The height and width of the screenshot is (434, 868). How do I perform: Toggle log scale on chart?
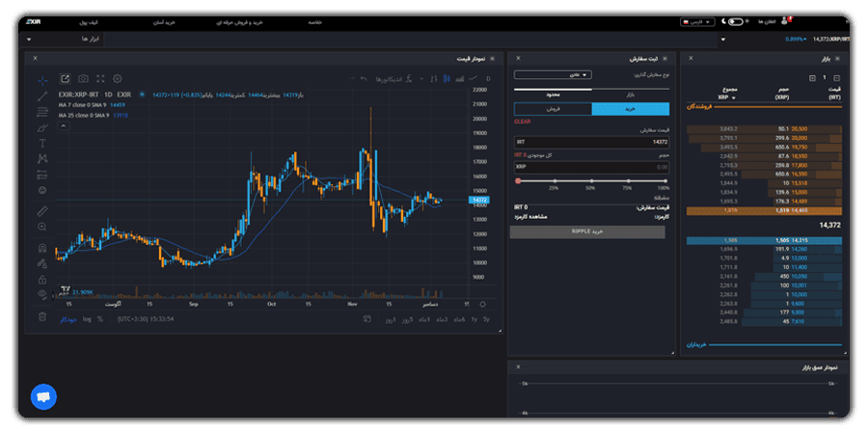click(87, 319)
